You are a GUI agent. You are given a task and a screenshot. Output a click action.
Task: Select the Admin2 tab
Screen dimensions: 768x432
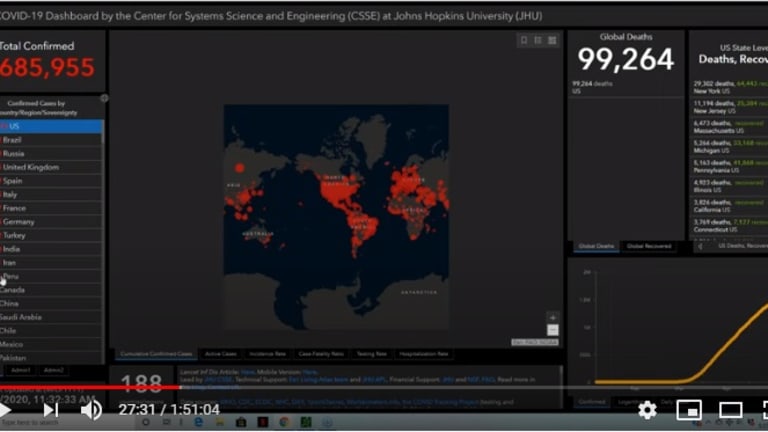tap(53, 370)
